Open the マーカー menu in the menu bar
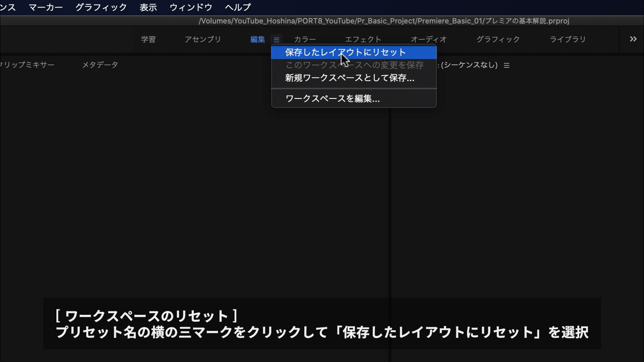 pyautogui.click(x=46, y=8)
